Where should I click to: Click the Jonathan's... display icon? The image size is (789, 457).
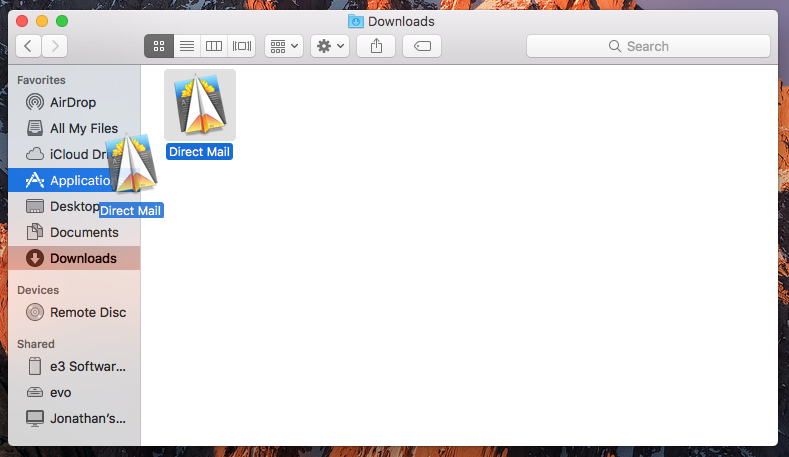35,418
